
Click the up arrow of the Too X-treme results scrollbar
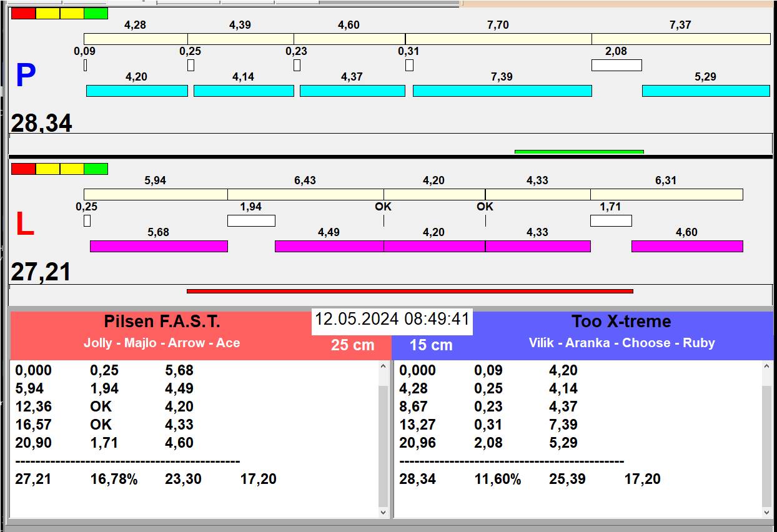point(768,367)
